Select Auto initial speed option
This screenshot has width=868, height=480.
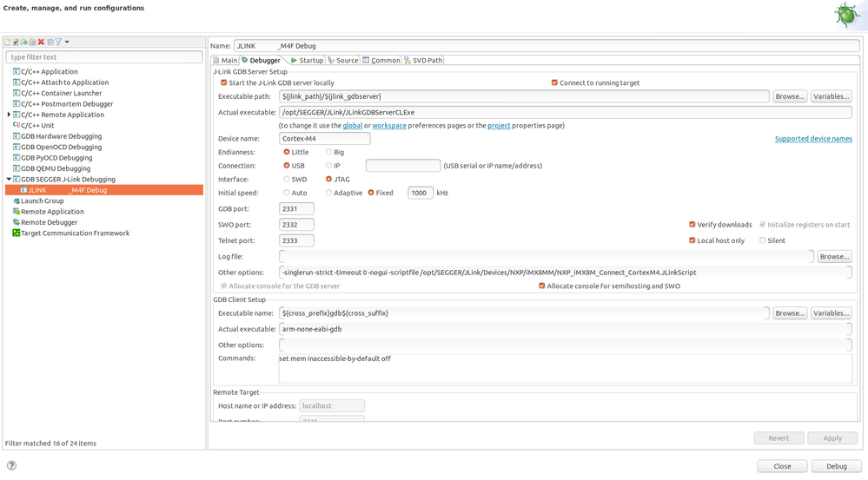[286, 193]
